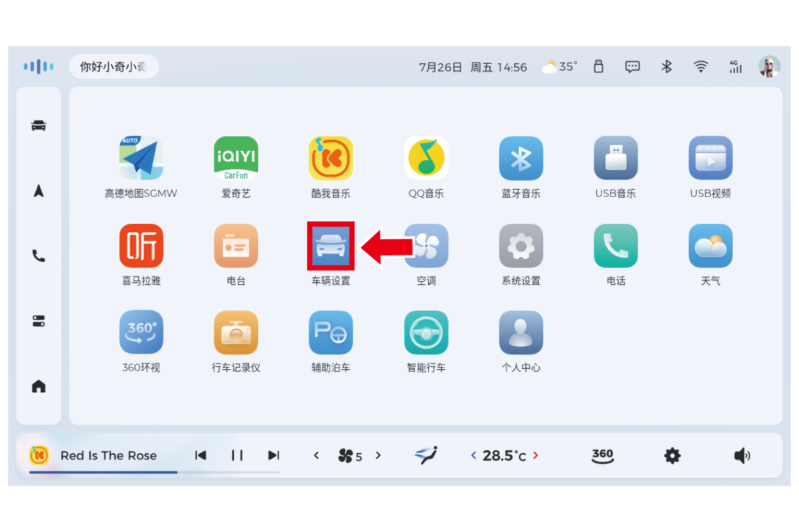The height and width of the screenshot is (532, 799).
Task: Tap the date and time 7月26日 周五 14:56
Action: 473,67
